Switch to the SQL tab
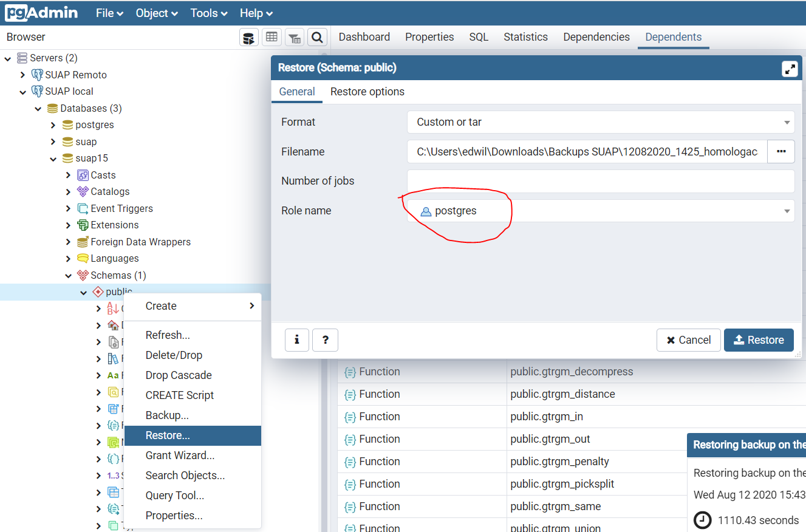The width and height of the screenshot is (806, 532). (x=479, y=37)
